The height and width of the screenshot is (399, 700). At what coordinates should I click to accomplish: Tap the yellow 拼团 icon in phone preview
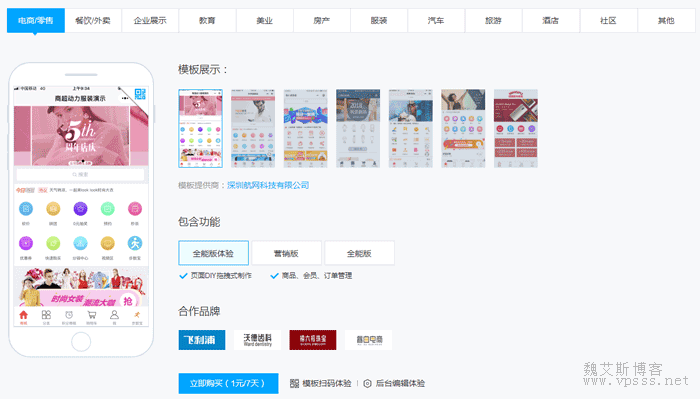(53, 208)
